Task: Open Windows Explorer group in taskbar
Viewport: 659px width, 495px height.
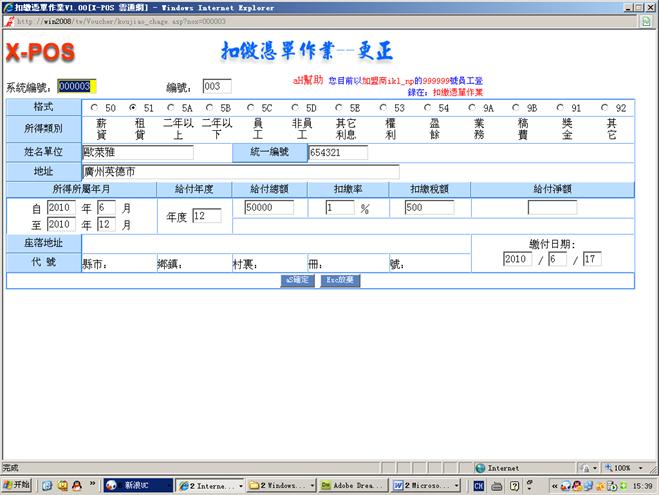Action: point(279,485)
